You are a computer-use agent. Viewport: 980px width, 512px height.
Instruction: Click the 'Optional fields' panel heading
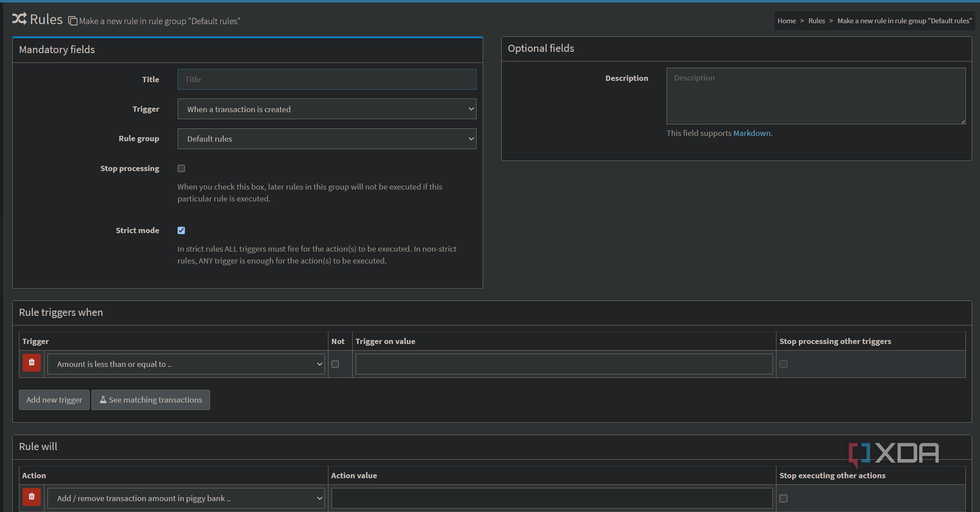pyautogui.click(x=541, y=48)
